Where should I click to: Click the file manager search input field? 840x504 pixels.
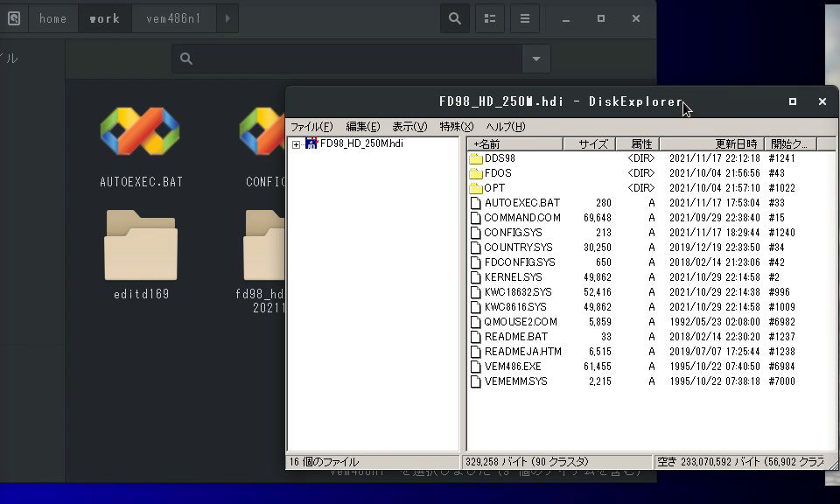[347, 59]
